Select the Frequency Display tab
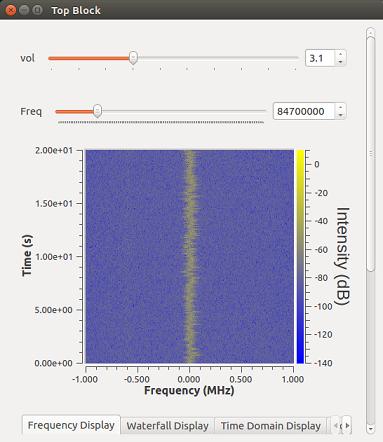The height and width of the screenshot is (442, 383). (71, 425)
